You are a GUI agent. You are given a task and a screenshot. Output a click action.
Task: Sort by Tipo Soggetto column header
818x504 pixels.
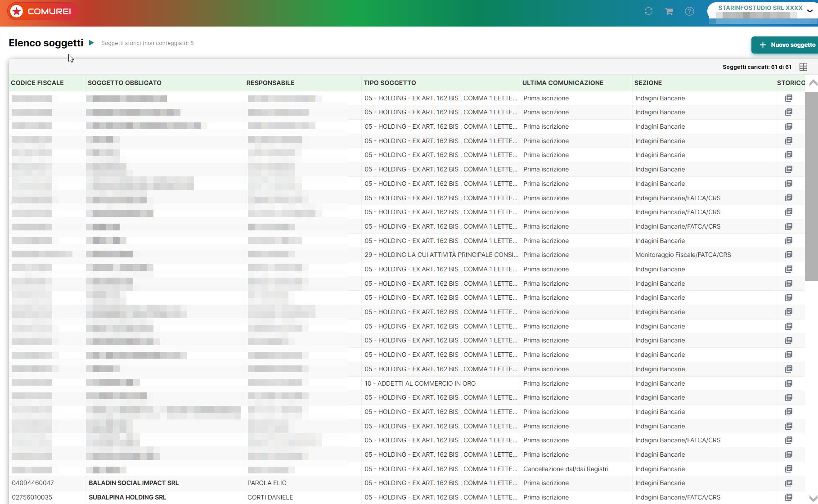[x=390, y=83]
